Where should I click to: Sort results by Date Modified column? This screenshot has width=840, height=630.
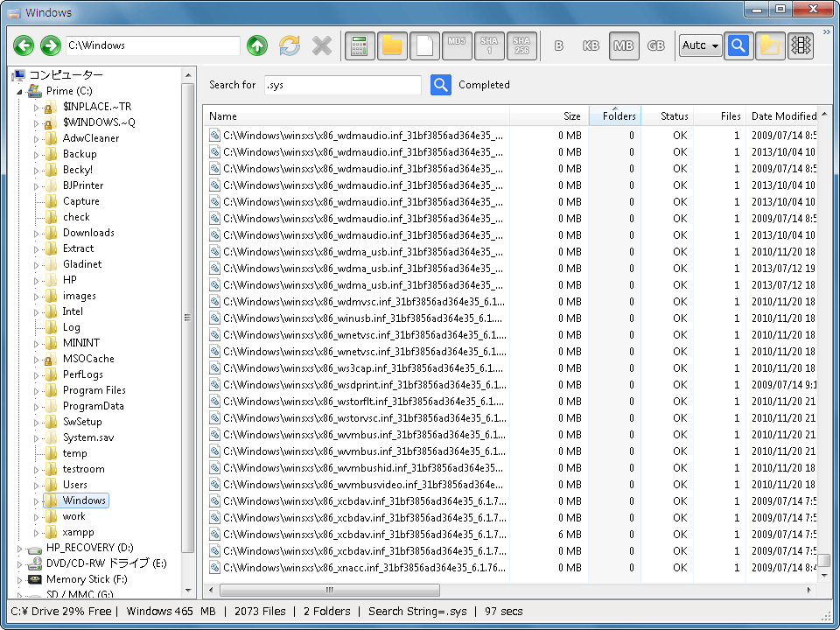(x=782, y=116)
